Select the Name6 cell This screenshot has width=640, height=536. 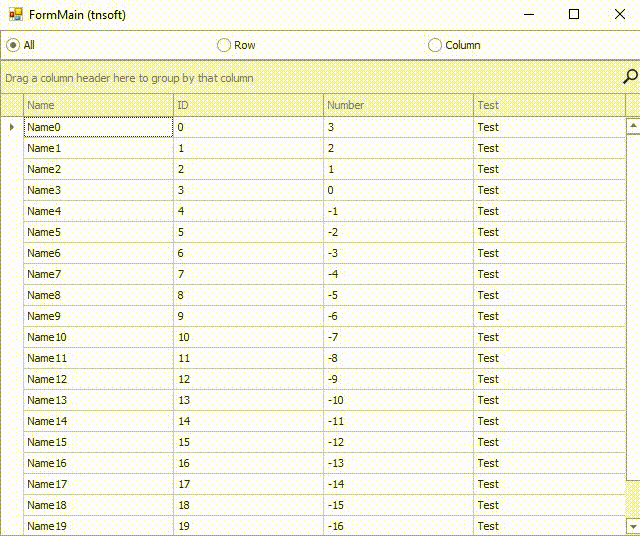pyautogui.click(x=98, y=253)
